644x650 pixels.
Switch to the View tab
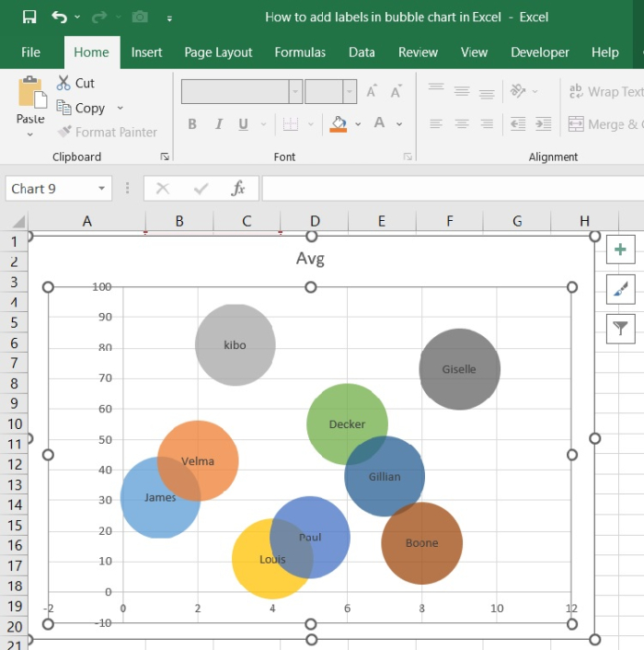click(474, 52)
